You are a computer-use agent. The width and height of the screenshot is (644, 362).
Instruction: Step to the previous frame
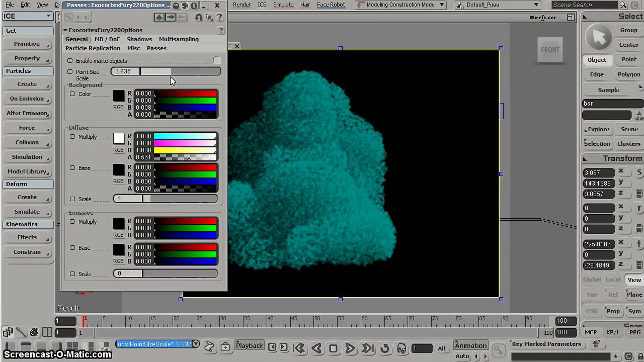tap(272, 347)
